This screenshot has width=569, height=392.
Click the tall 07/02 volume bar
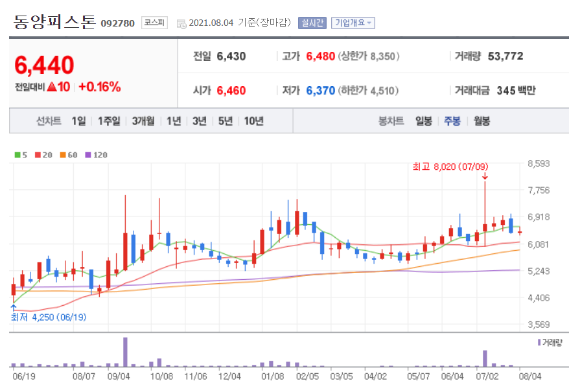tap(485, 358)
